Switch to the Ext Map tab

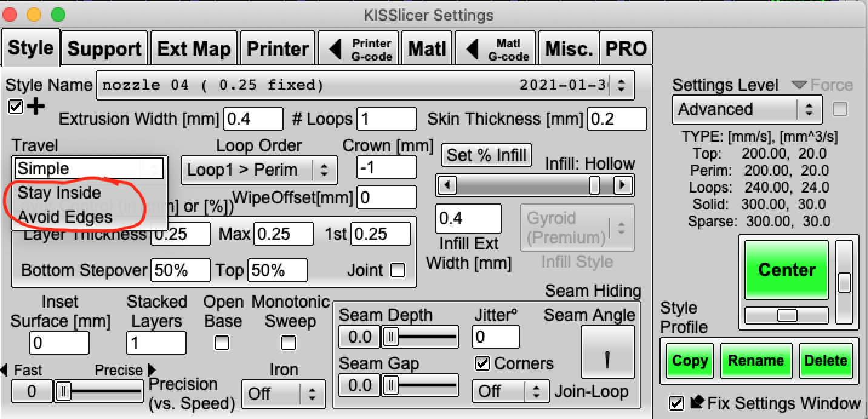(x=194, y=48)
